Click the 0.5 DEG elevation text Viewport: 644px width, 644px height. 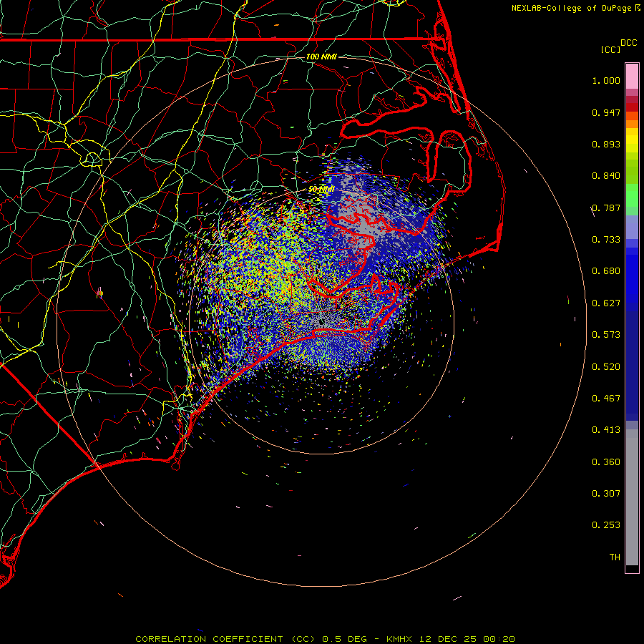(x=345, y=639)
